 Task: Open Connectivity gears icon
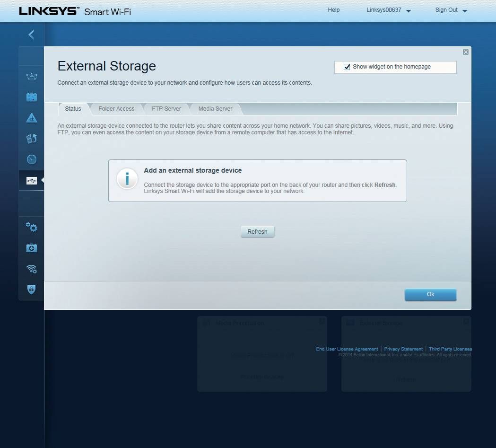click(x=31, y=227)
